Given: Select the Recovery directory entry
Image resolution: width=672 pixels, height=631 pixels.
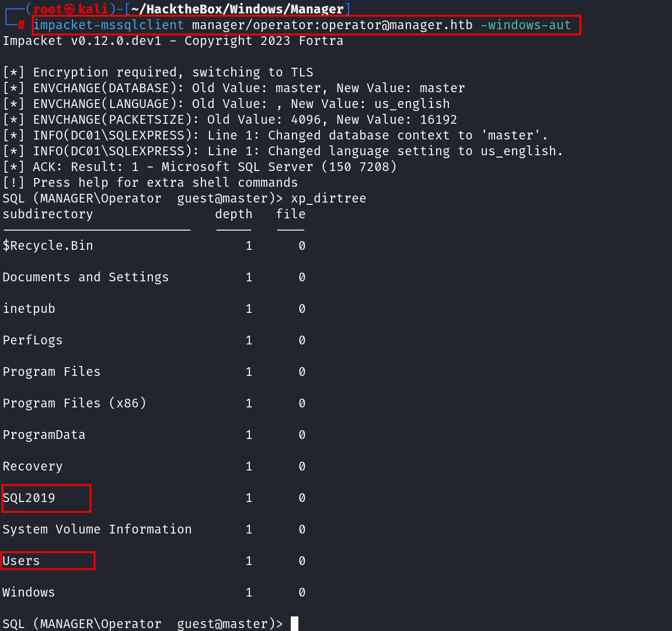Looking at the screenshot, I should coord(33,466).
